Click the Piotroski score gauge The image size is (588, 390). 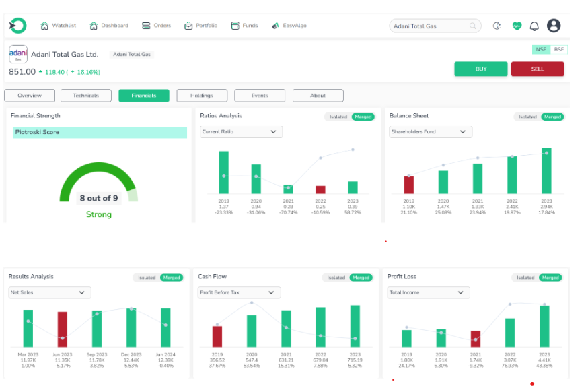(x=98, y=187)
